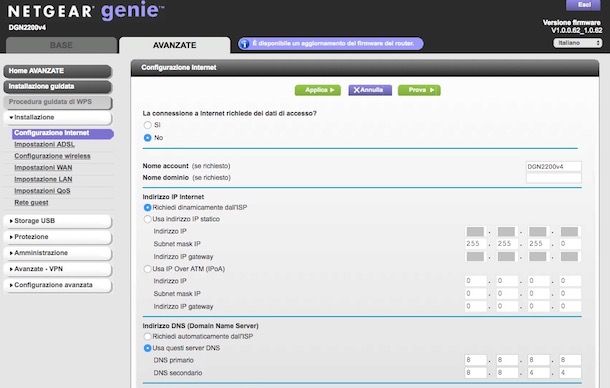Click the NETGEAR genie logo

85,11
